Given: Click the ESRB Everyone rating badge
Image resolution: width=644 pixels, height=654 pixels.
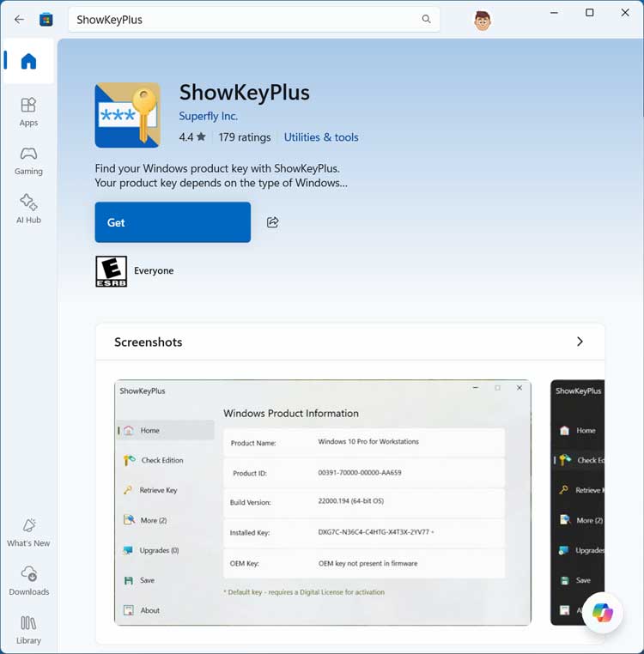Looking at the screenshot, I should [x=111, y=271].
